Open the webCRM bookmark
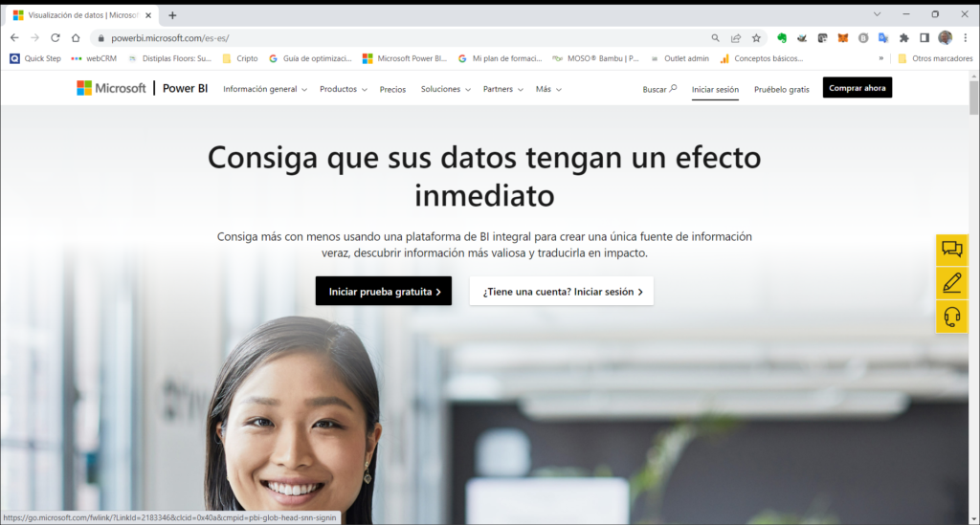 (x=94, y=58)
